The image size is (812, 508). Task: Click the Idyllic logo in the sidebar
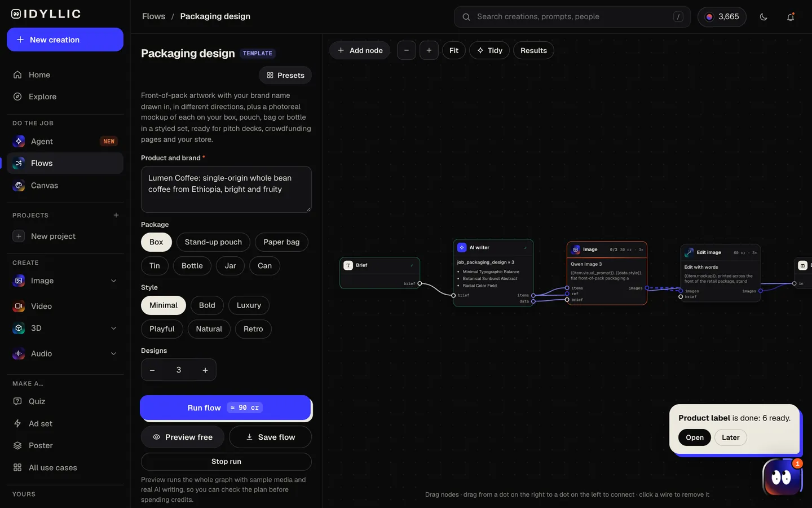click(x=46, y=14)
